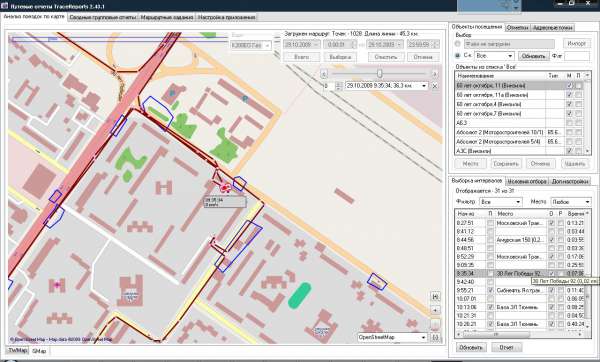Step the route slider forward with the right arrow
Image resolution: width=600 pixels, height=362 pixels.
pyautogui.click(x=435, y=73)
